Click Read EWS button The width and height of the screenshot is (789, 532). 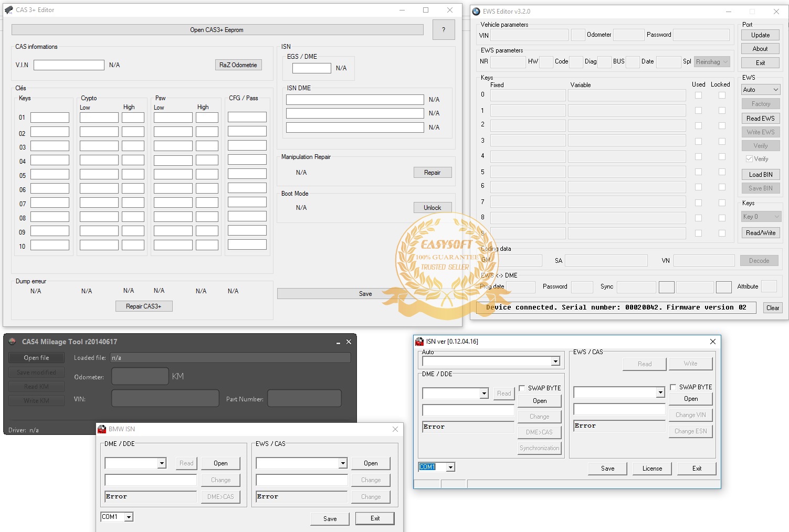coord(761,119)
